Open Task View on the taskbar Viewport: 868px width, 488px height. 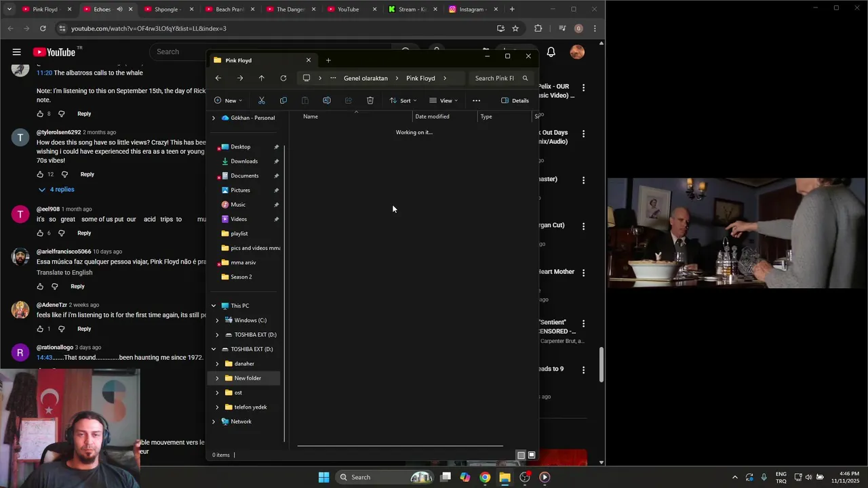point(446,477)
